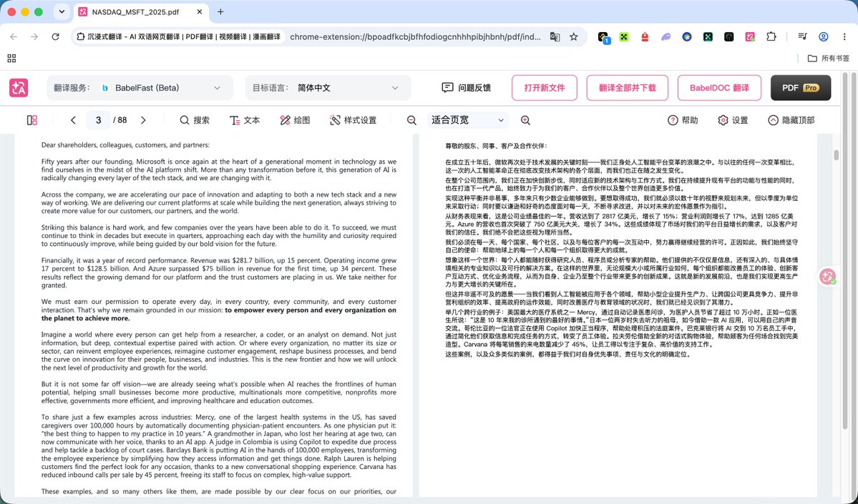Toggle the sidebar thumbnails panel icon
Image resolution: width=858 pixels, height=504 pixels.
[32, 120]
